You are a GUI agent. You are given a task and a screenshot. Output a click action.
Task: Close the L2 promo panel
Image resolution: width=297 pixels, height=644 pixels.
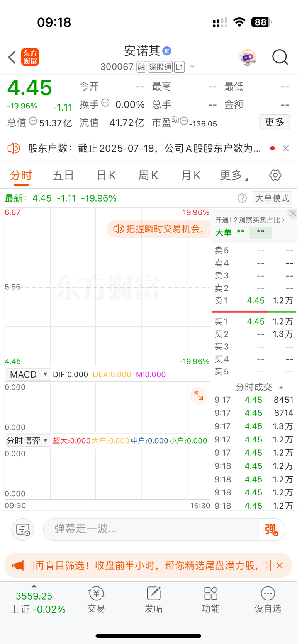[293, 213]
